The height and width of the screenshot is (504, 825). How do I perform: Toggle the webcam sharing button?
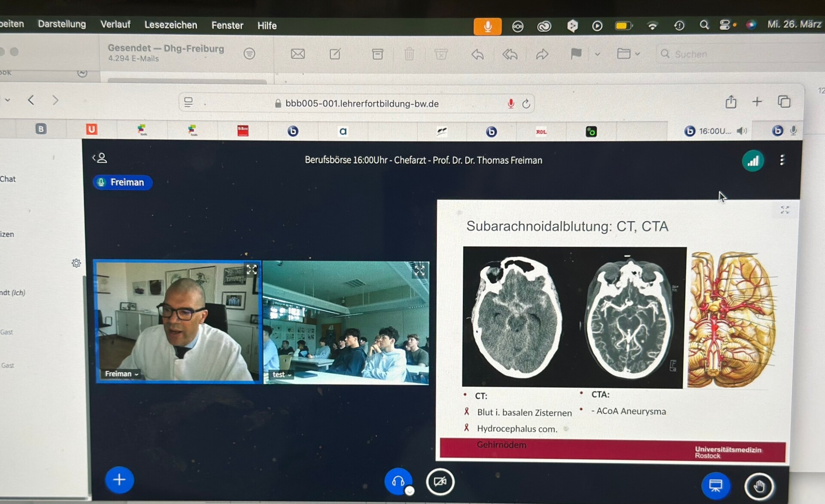440,482
